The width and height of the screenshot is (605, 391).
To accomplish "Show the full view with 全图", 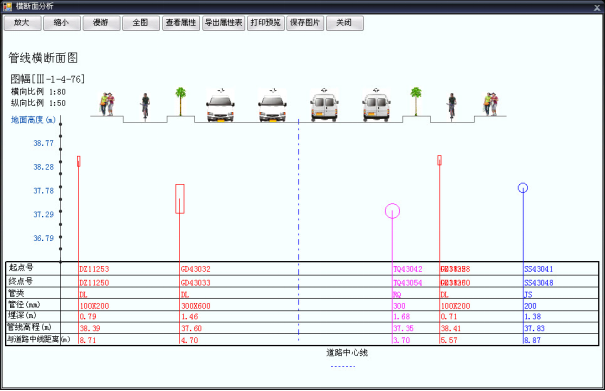I will (141, 23).
